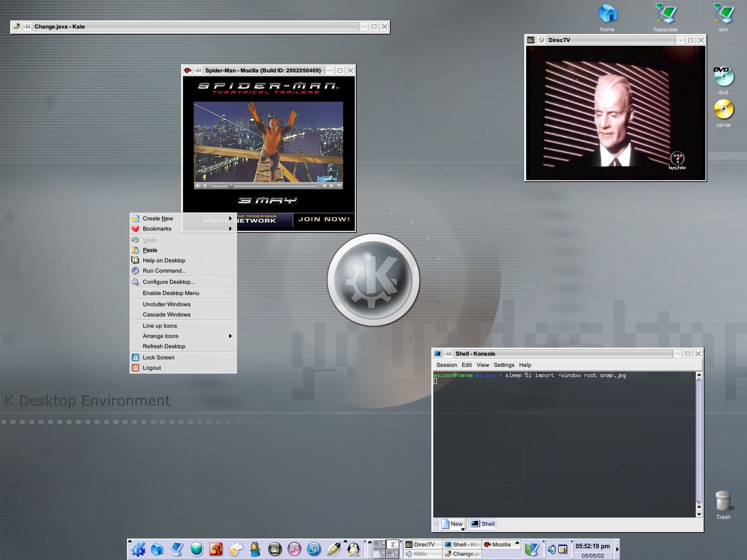
Task: Play the Spider-Man trailer
Action: click(x=205, y=185)
